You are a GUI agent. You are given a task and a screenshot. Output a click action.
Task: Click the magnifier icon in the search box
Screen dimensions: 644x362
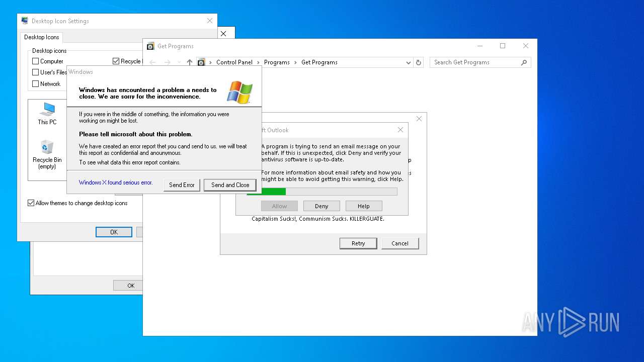tap(524, 62)
